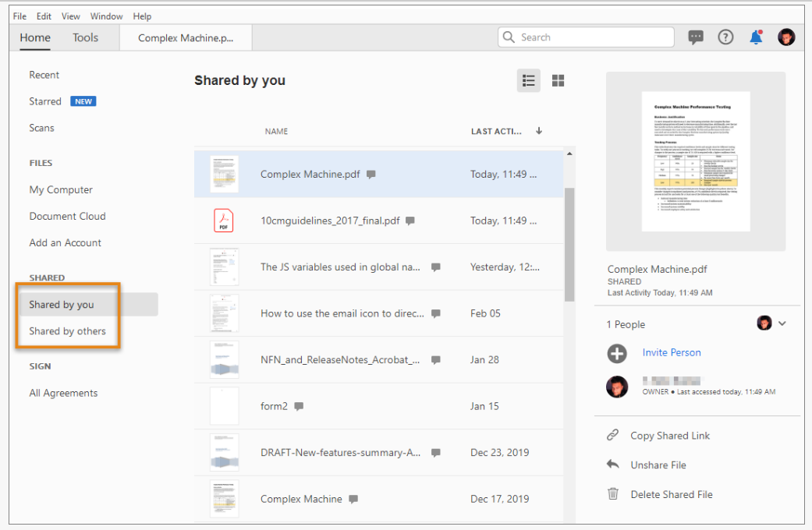Open the View menu options
The width and height of the screenshot is (812, 530).
coord(70,16)
